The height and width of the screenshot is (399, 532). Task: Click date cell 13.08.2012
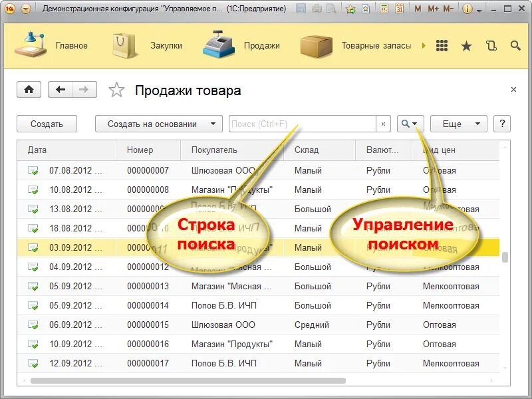click(x=76, y=209)
